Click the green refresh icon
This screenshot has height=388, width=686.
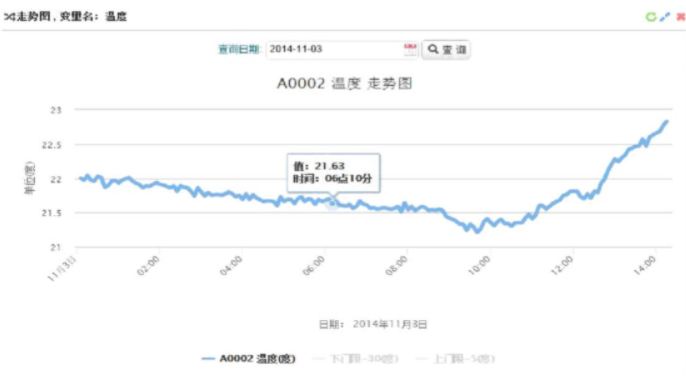tap(651, 17)
